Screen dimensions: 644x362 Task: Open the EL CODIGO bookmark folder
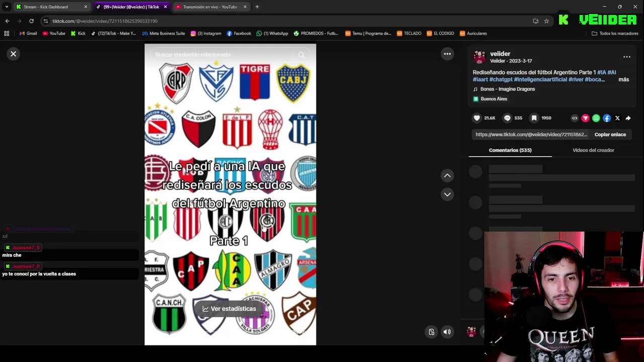pyautogui.click(x=440, y=34)
